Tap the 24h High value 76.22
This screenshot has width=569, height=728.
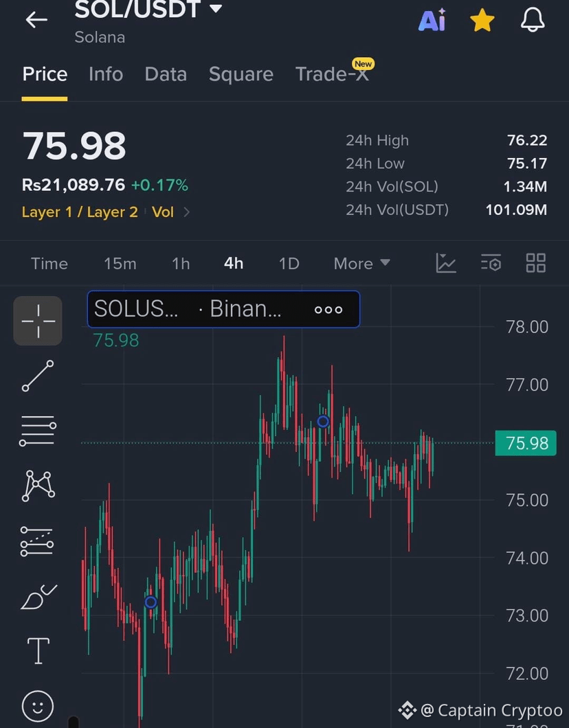526,140
